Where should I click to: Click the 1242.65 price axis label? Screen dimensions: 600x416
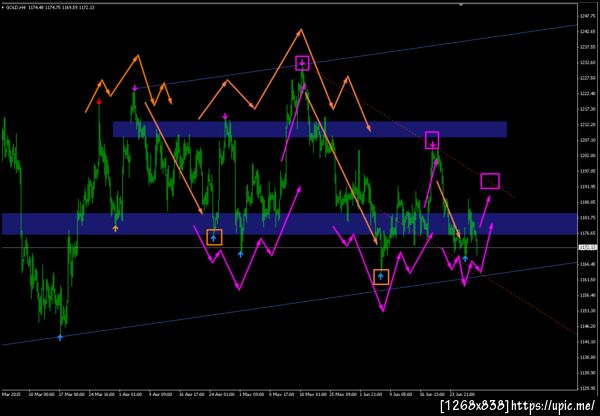click(x=587, y=32)
